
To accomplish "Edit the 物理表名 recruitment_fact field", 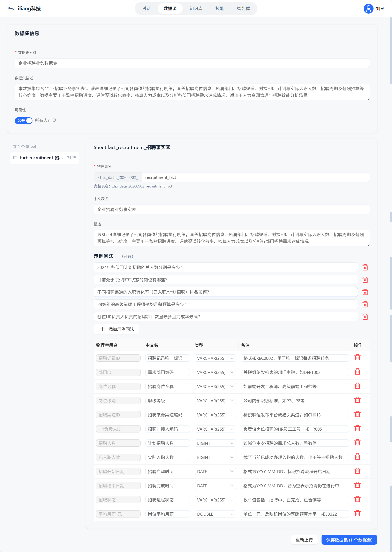I will (x=255, y=177).
